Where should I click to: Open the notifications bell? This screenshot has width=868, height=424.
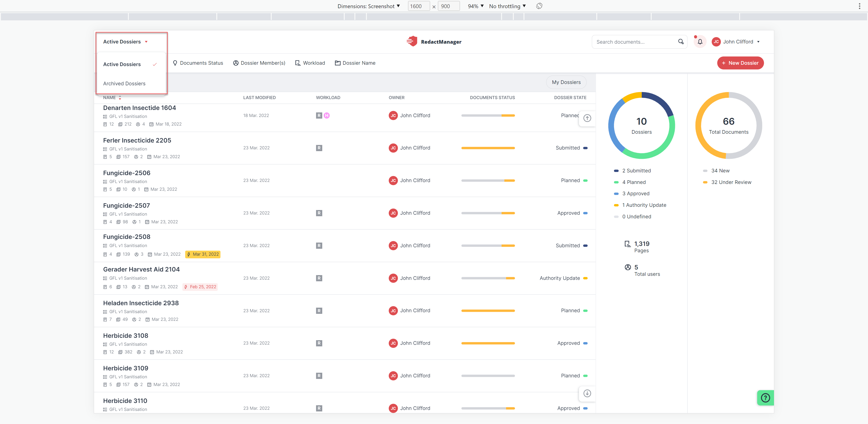(x=700, y=42)
